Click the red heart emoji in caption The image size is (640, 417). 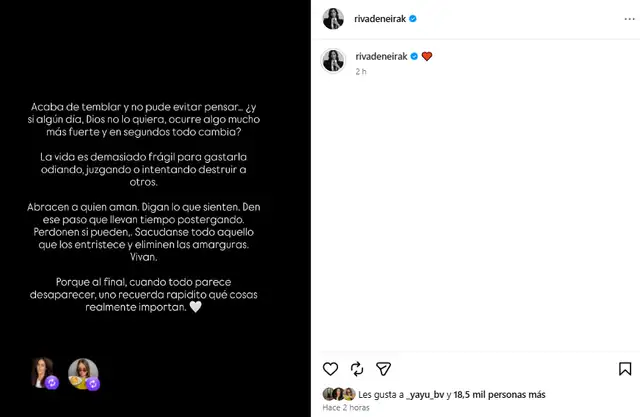click(427, 56)
